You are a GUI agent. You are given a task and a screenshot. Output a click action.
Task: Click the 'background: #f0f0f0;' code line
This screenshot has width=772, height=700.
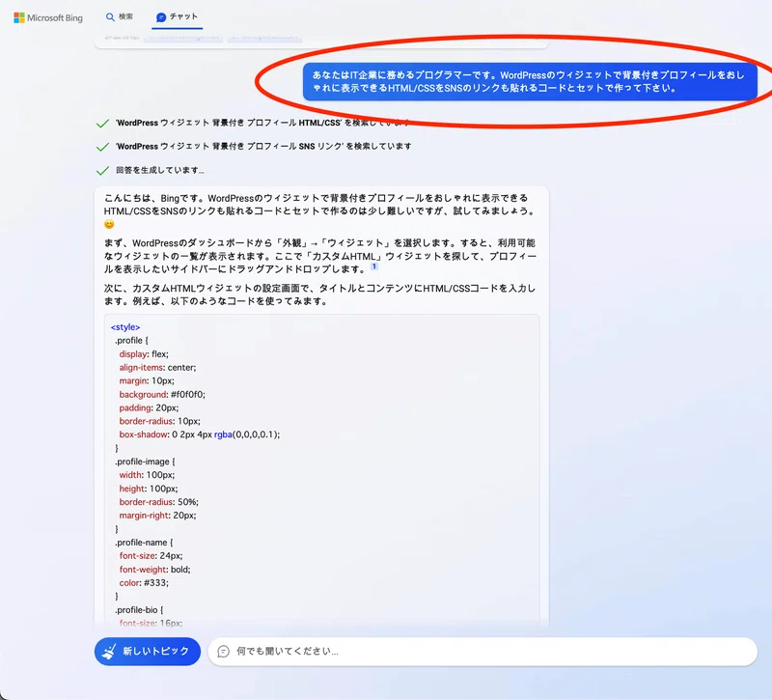point(162,395)
